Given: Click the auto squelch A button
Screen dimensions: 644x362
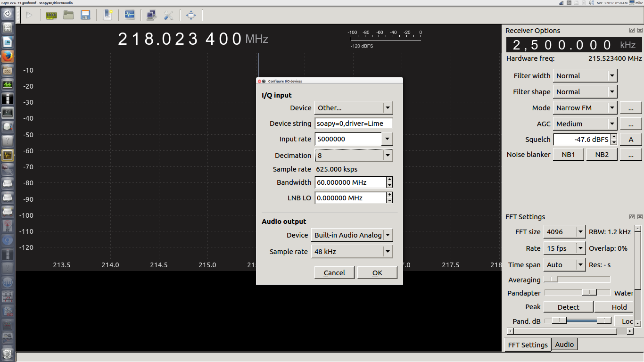Looking at the screenshot, I should tap(631, 139).
